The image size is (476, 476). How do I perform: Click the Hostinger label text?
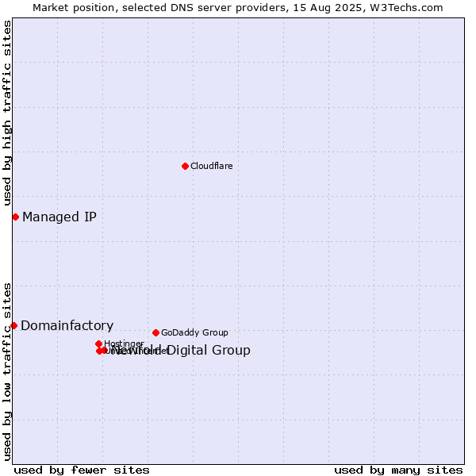pos(125,344)
